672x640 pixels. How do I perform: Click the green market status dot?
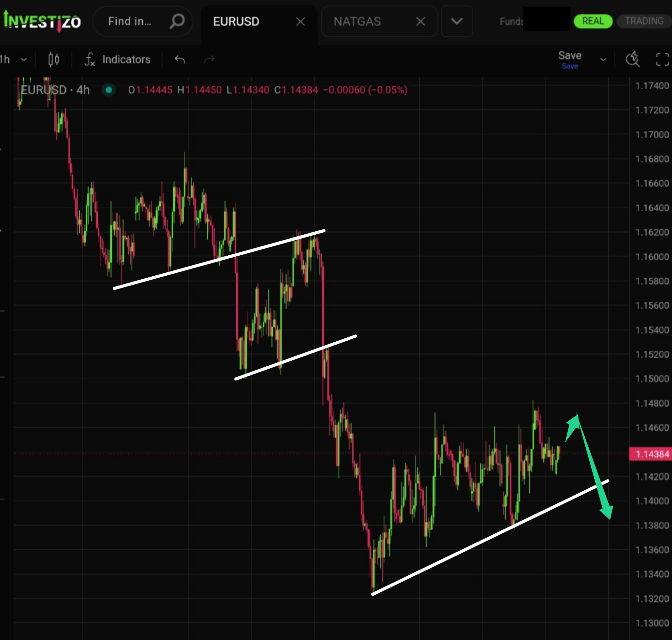(x=109, y=90)
